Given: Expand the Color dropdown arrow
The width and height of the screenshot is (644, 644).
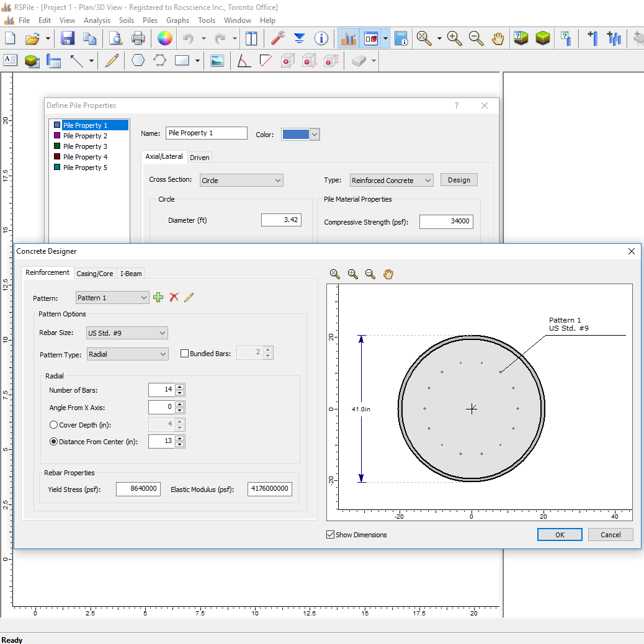Looking at the screenshot, I should (315, 134).
